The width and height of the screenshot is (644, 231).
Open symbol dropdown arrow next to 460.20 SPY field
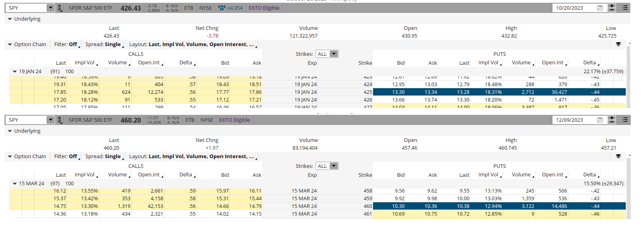coord(50,120)
